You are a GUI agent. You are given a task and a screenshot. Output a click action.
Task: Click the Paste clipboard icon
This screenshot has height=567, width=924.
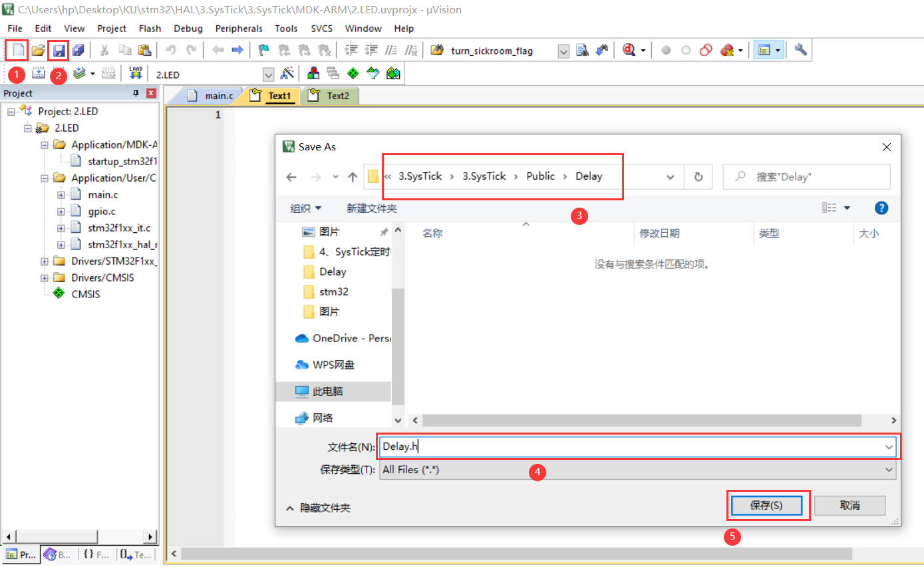tap(144, 50)
